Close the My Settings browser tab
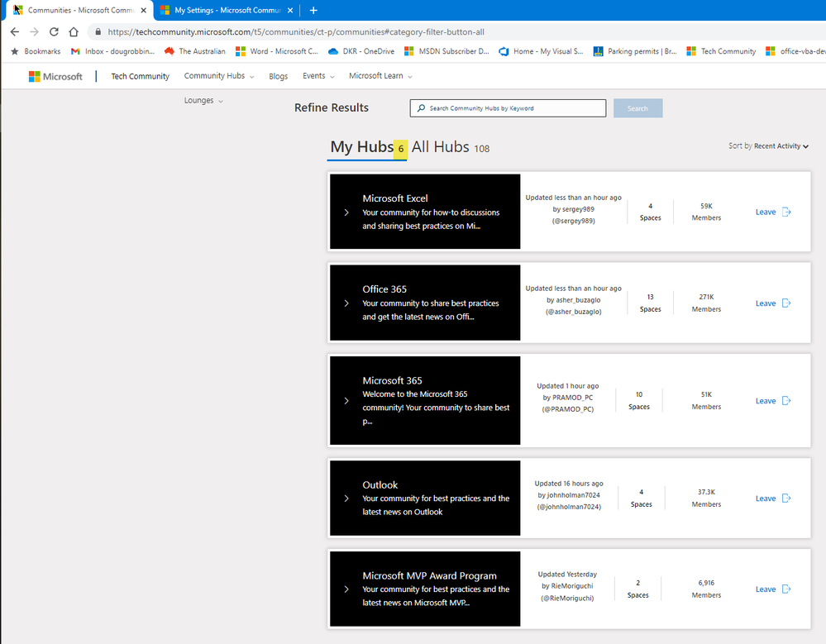 click(x=289, y=10)
